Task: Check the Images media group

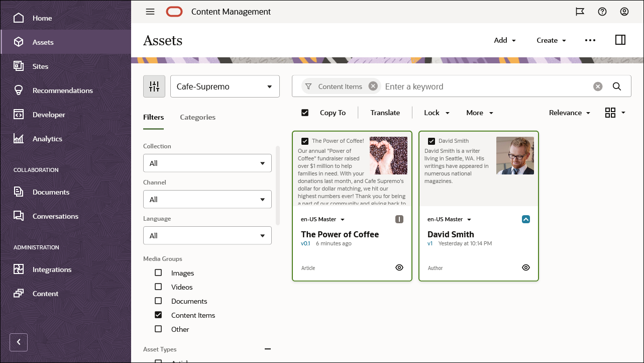Action: click(x=158, y=273)
